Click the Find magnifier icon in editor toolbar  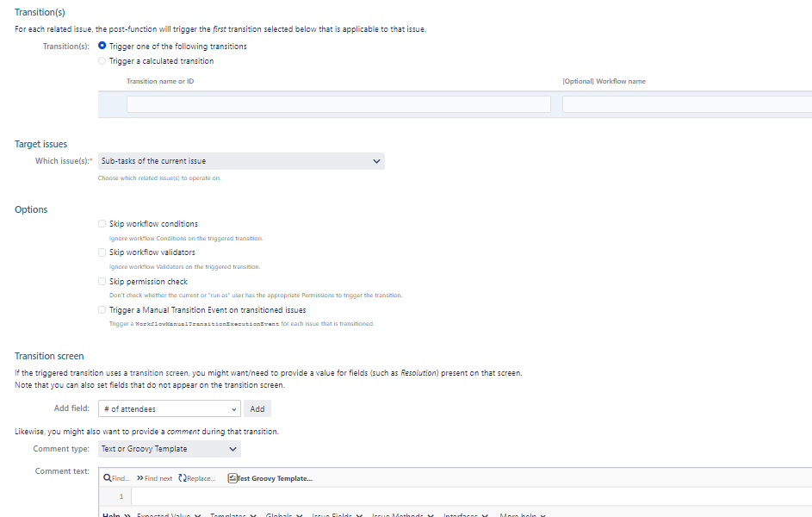(107, 478)
